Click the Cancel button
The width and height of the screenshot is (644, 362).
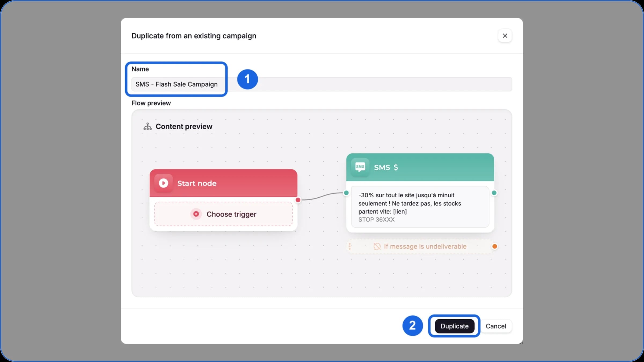tap(496, 326)
